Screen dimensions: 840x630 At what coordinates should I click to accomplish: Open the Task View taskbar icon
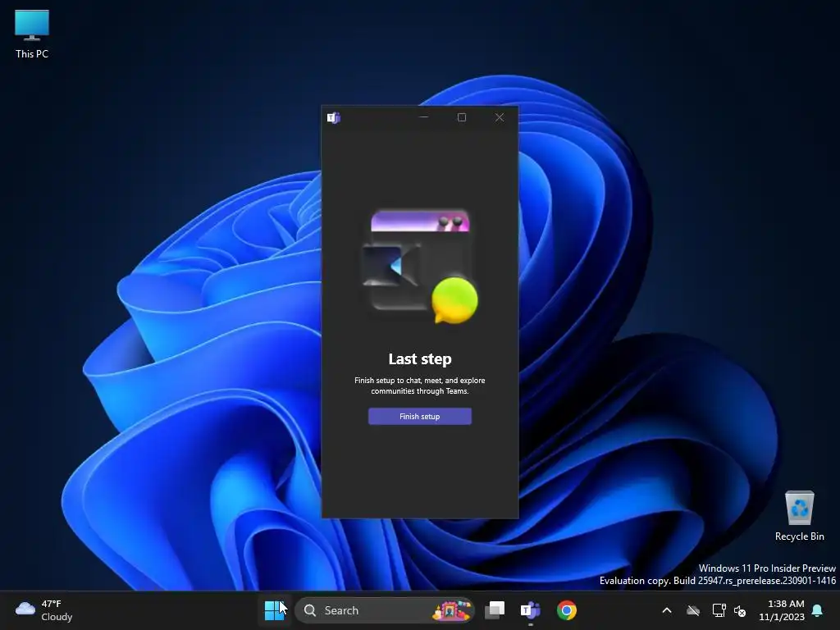tap(495, 610)
